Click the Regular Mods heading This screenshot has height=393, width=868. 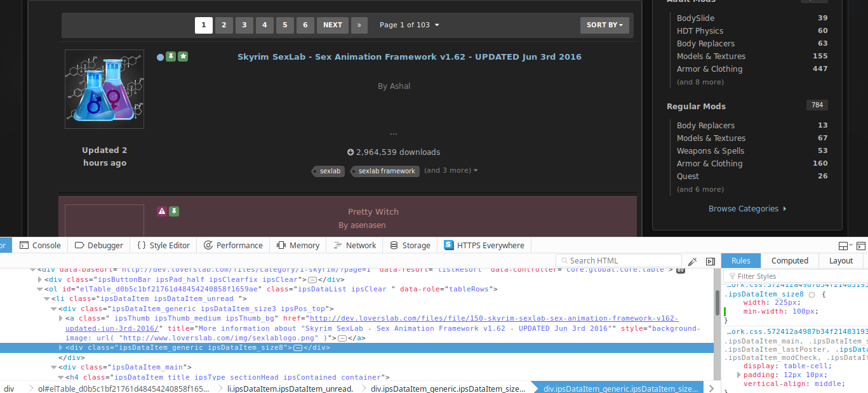click(x=696, y=107)
